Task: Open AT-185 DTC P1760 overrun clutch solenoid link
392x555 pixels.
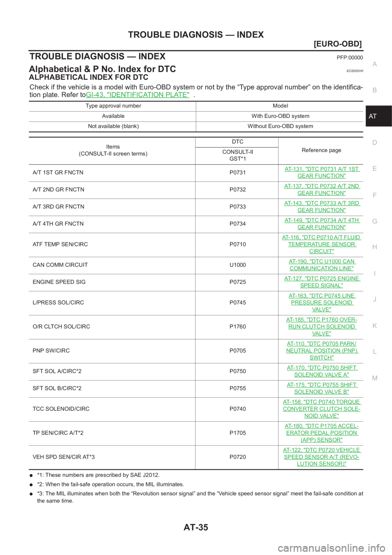Action: 322,327
